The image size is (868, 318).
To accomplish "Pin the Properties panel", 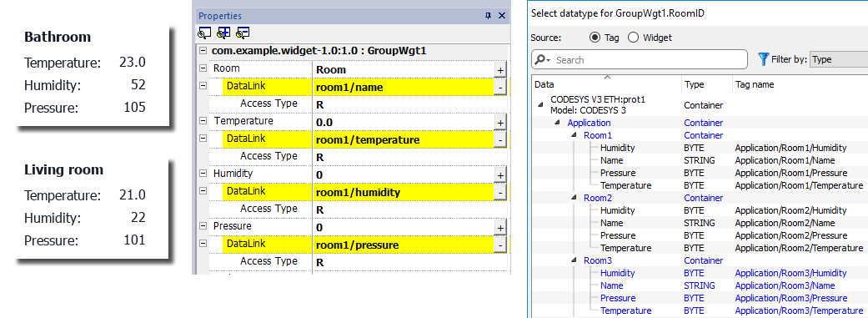I will tap(488, 16).
